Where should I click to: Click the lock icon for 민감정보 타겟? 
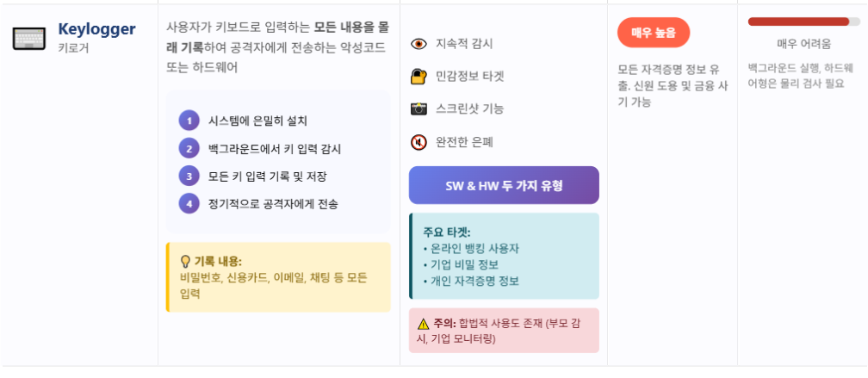tap(419, 77)
